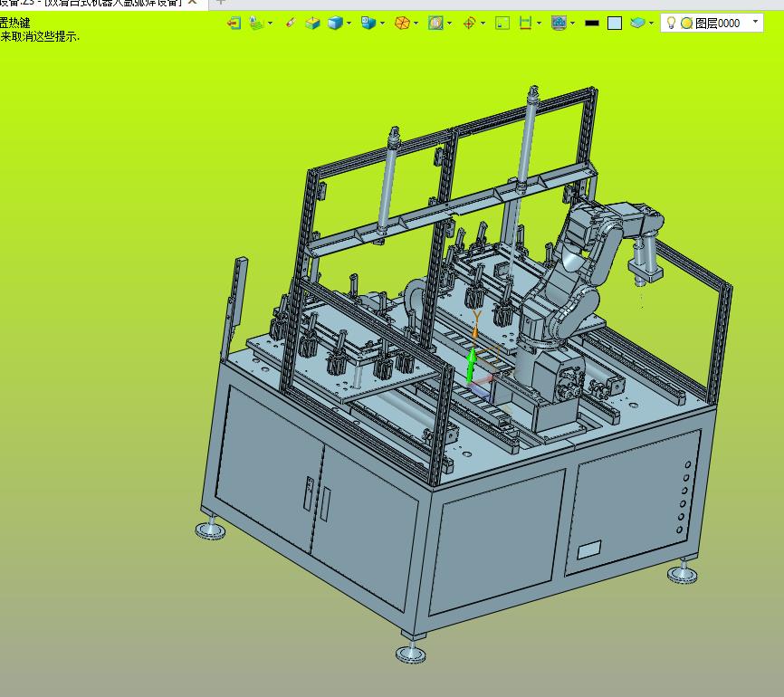Click the red crosshair target icon
Screen dimensions: 784x697
(x=470, y=23)
